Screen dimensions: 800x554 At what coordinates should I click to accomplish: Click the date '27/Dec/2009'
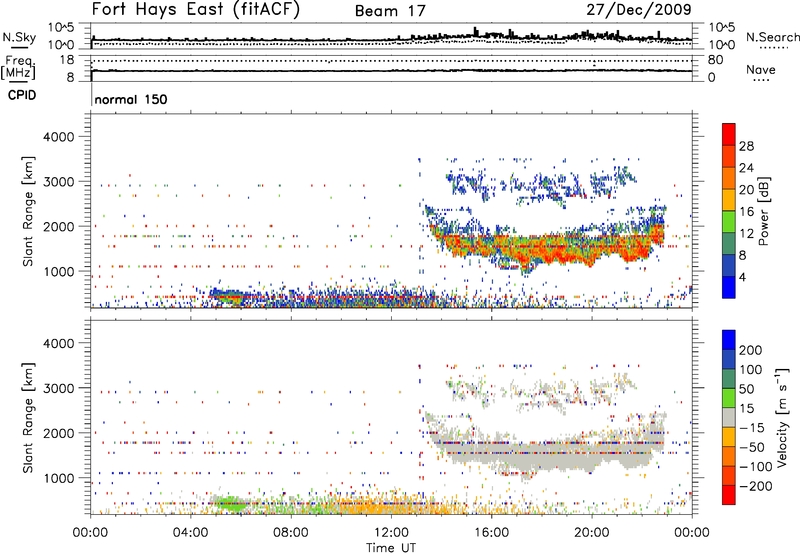tap(639, 9)
